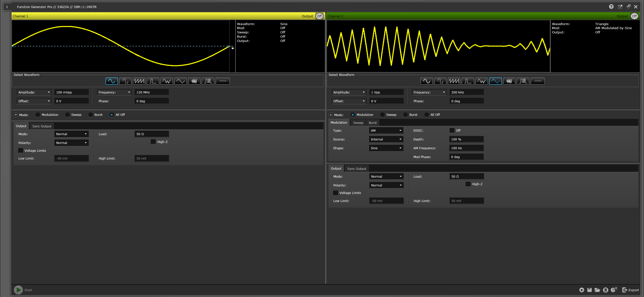Viewport: 644px width, 297px height.
Task: Select Sine waveform for Channel 2
Action: (x=427, y=81)
